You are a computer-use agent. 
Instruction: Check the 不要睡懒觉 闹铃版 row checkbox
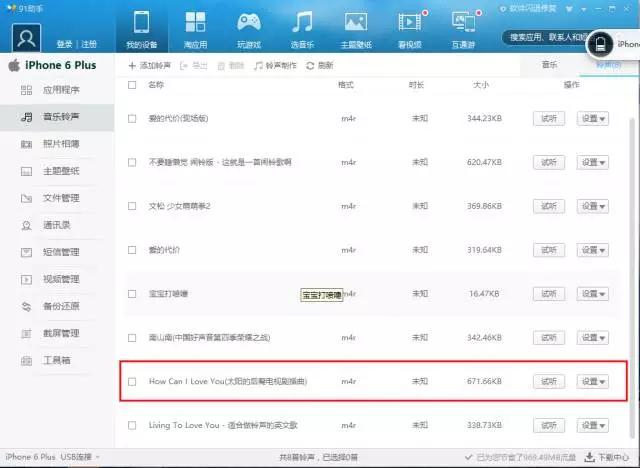(132, 162)
